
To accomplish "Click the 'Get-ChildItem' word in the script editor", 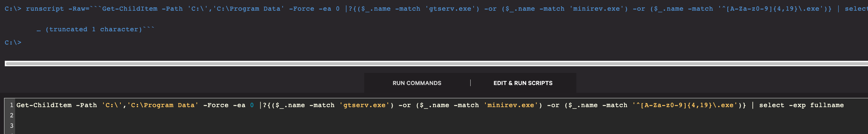I will pos(44,105).
